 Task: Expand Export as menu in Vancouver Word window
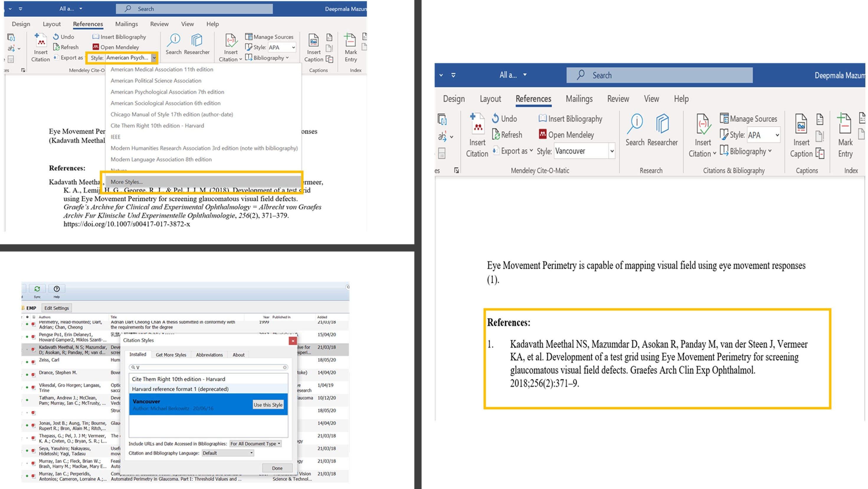(x=513, y=151)
